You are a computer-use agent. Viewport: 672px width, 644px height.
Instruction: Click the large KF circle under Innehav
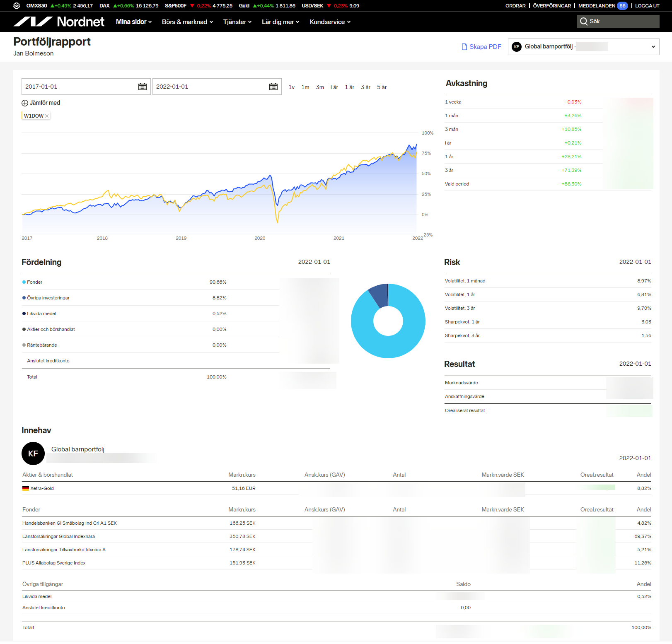tap(33, 453)
